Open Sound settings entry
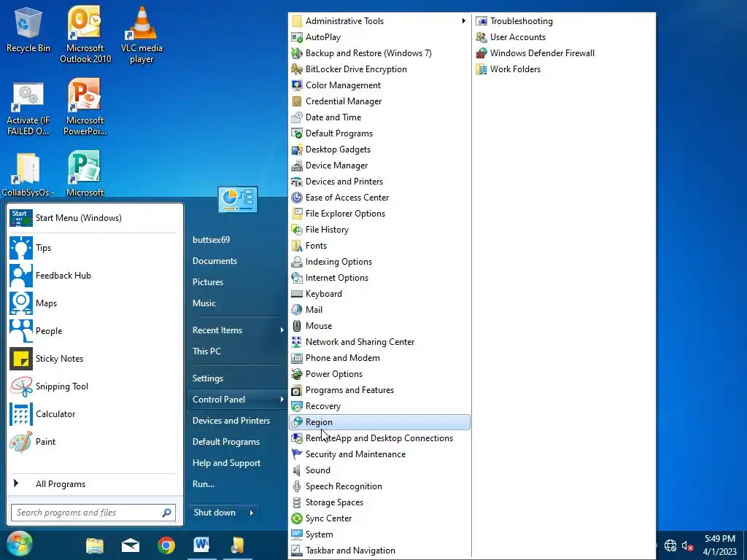The width and height of the screenshot is (747, 560). tap(379, 470)
